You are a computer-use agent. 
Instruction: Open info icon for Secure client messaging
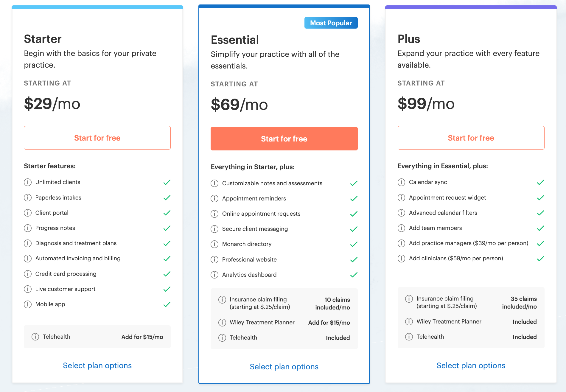tap(214, 229)
